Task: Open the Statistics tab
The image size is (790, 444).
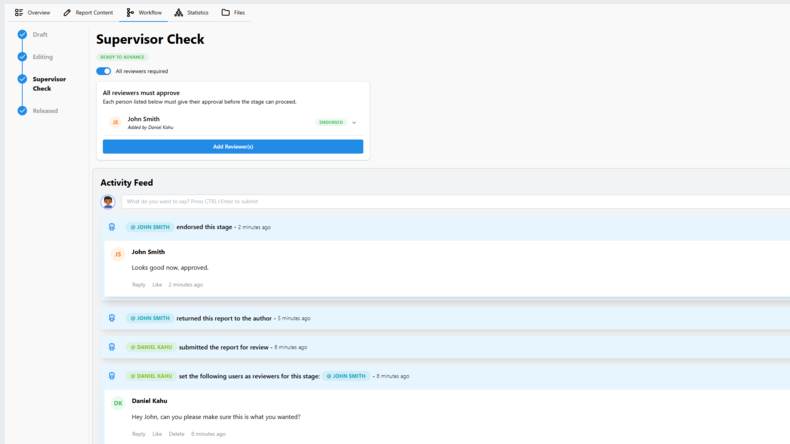Action: (x=191, y=13)
